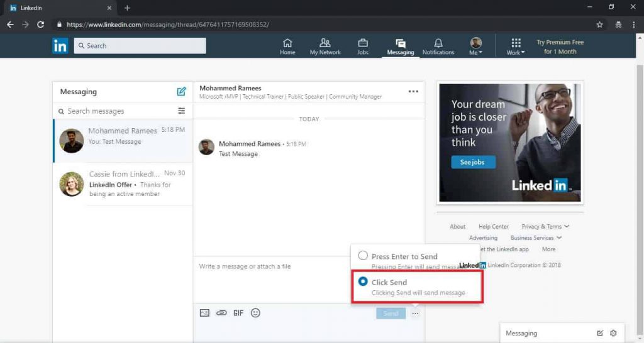The width and height of the screenshot is (644, 343).
Task: Click the LinkedIn search box
Action: point(140,45)
